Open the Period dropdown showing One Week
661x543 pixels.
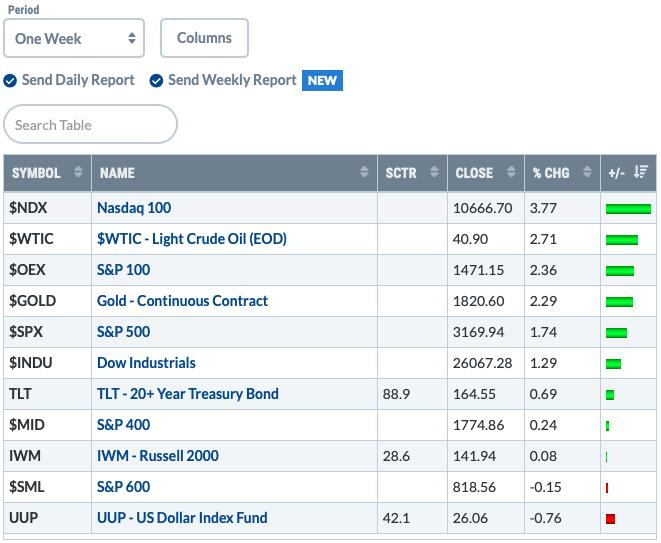[x=74, y=38]
